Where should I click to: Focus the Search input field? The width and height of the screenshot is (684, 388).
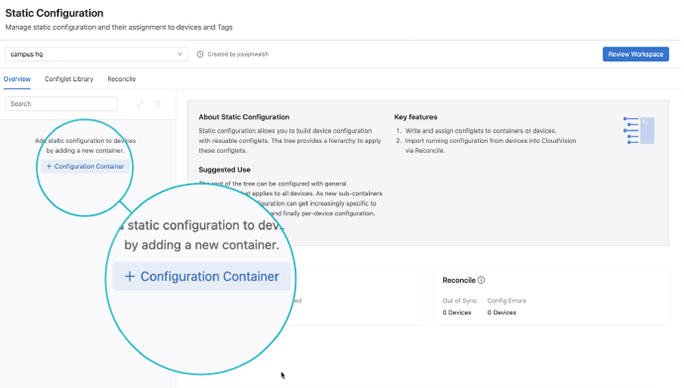click(61, 104)
